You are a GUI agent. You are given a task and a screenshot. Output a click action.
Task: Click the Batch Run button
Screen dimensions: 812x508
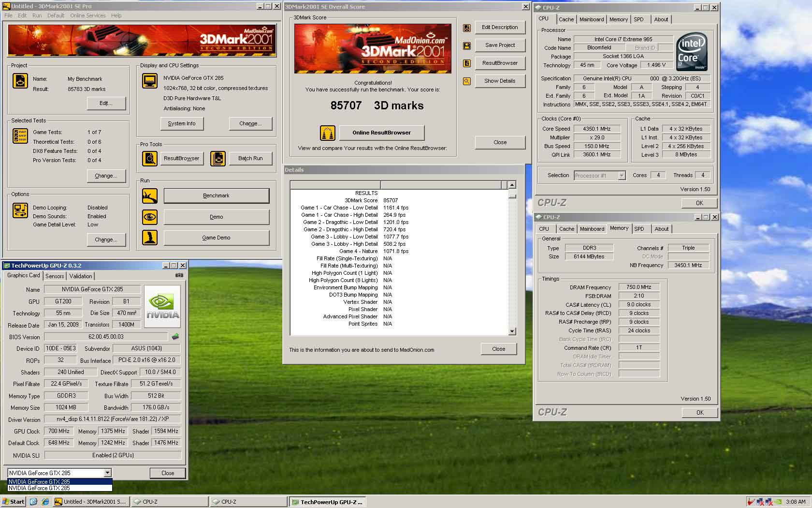(x=250, y=158)
